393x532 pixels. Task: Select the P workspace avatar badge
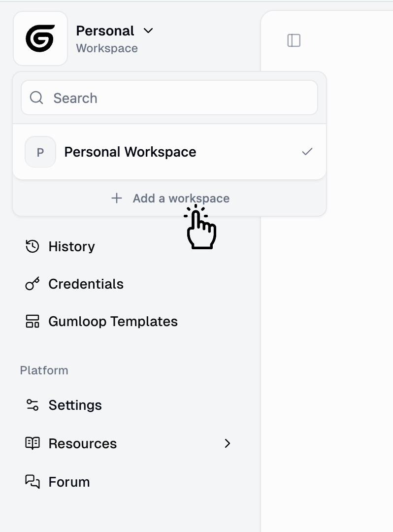[x=40, y=152]
